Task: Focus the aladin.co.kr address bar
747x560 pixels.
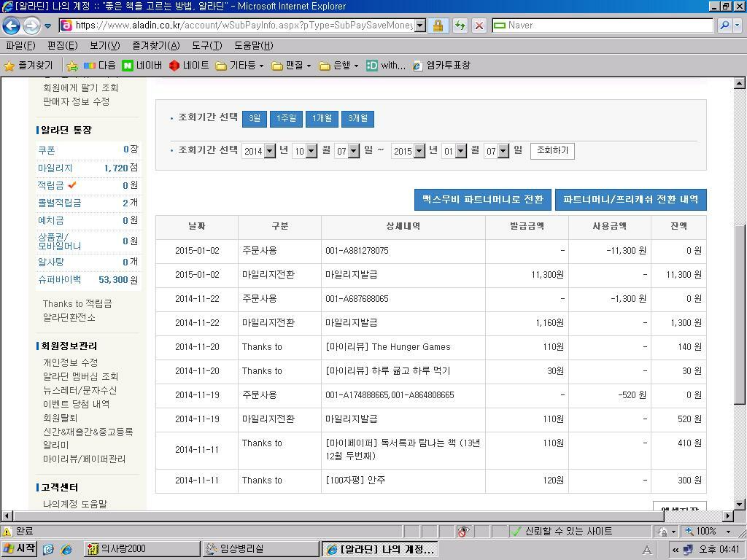Action: point(243,26)
